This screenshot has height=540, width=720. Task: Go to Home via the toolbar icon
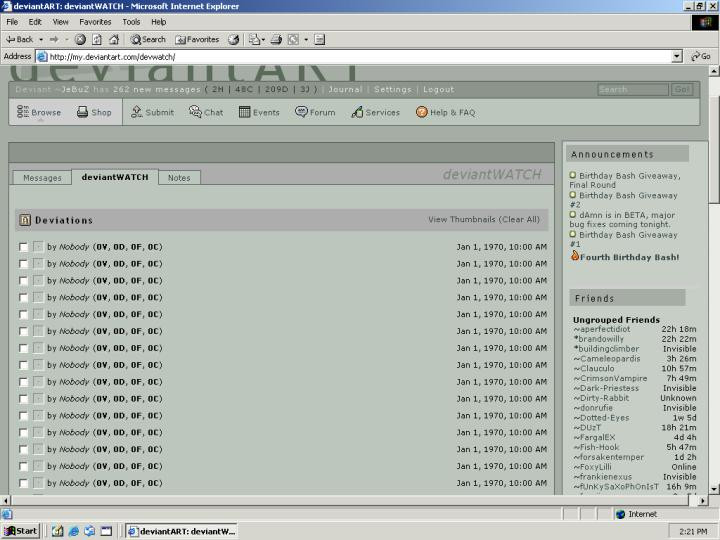(114, 39)
